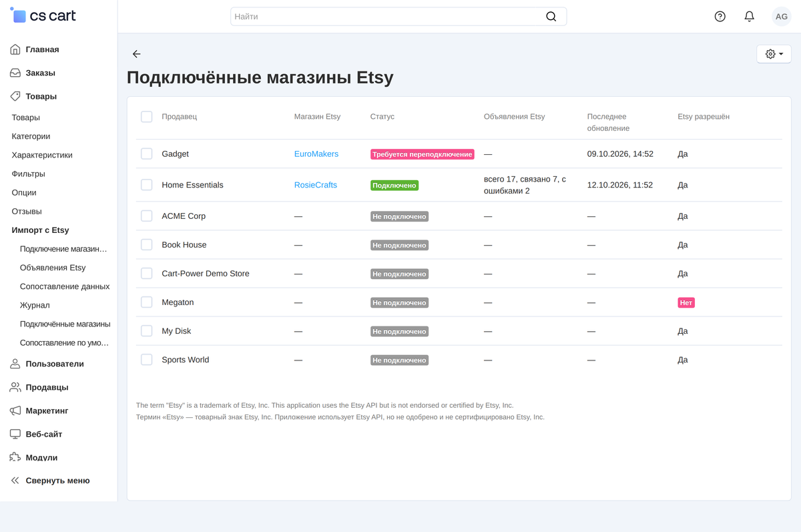
Task: Go to Категории submenu link
Action: pos(31,136)
